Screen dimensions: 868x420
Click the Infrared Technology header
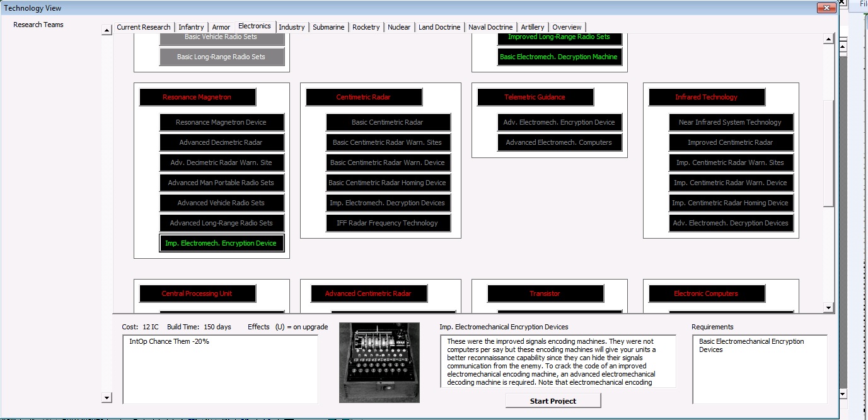click(707, 97)
